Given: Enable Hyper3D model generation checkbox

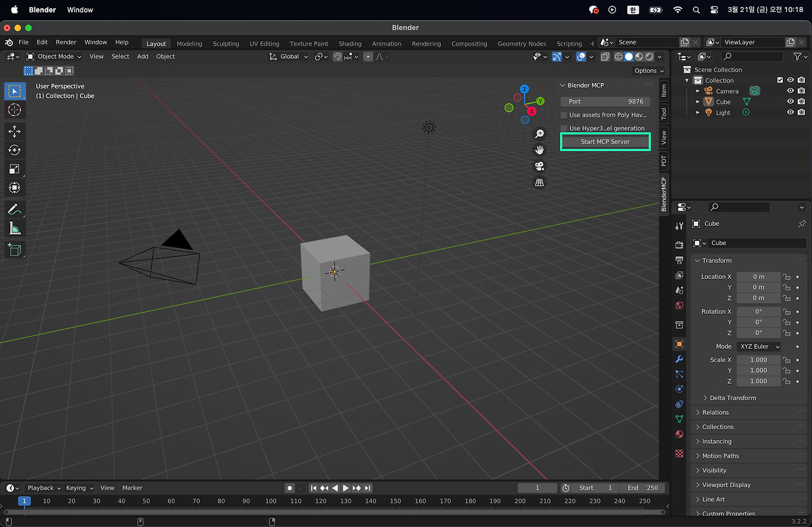Looking at the screenshot, I should tap(564, 128).
